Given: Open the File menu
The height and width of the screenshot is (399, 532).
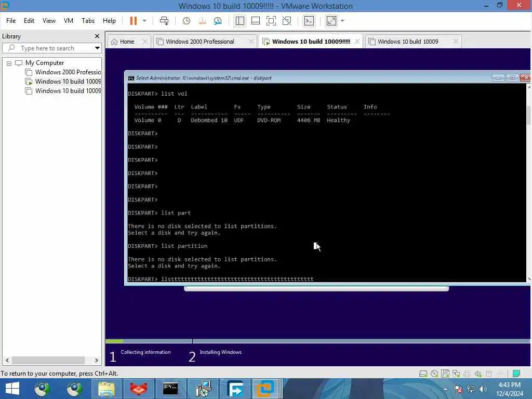Looking at the screenshot, I should click(x=11, y=21).
